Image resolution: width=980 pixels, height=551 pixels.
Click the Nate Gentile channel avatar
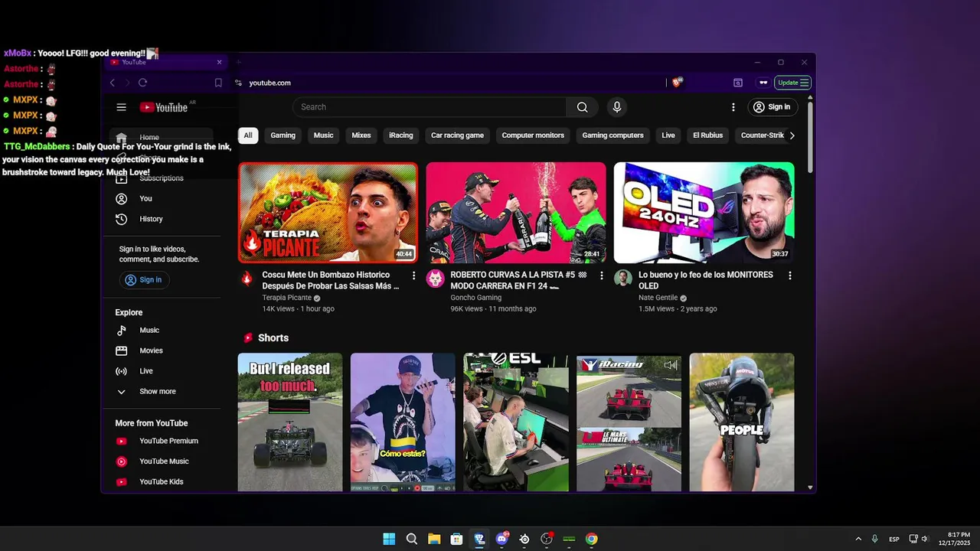coord(622,279)
